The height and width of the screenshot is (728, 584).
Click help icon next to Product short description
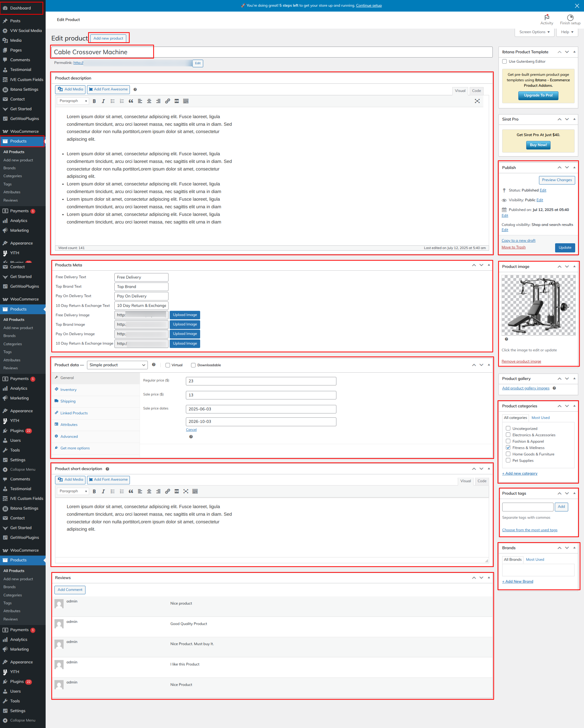pos(107,469)
